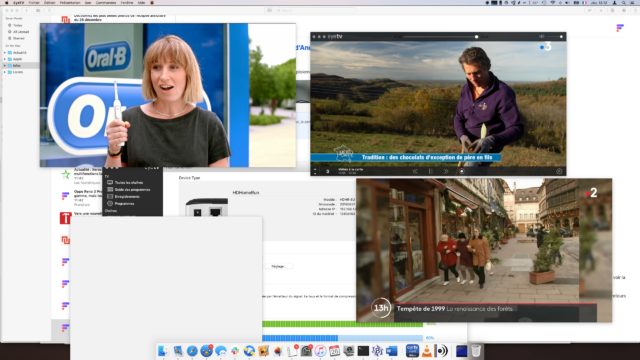640x360 pixels.
Task: Open the Fenêtre menu
Action: pos(127,2)
